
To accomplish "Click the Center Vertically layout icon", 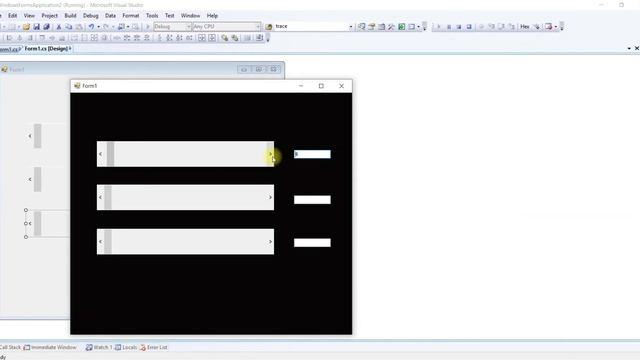I will 212,38.
